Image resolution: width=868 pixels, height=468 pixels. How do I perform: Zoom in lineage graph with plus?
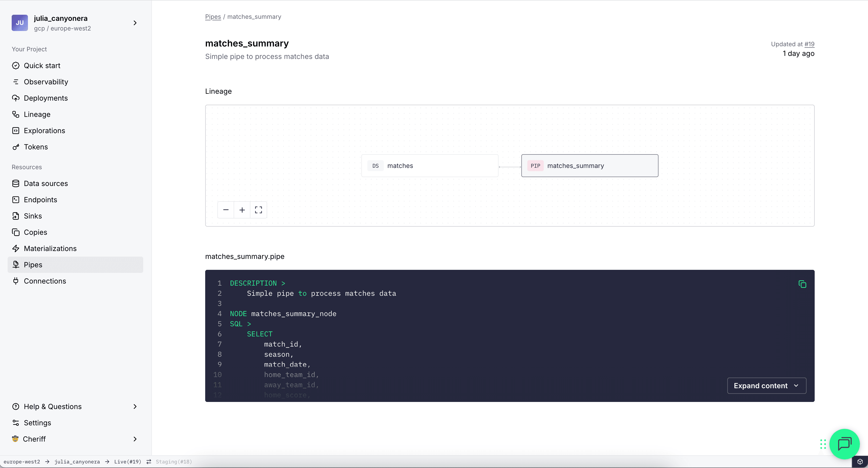click(242, 210)
